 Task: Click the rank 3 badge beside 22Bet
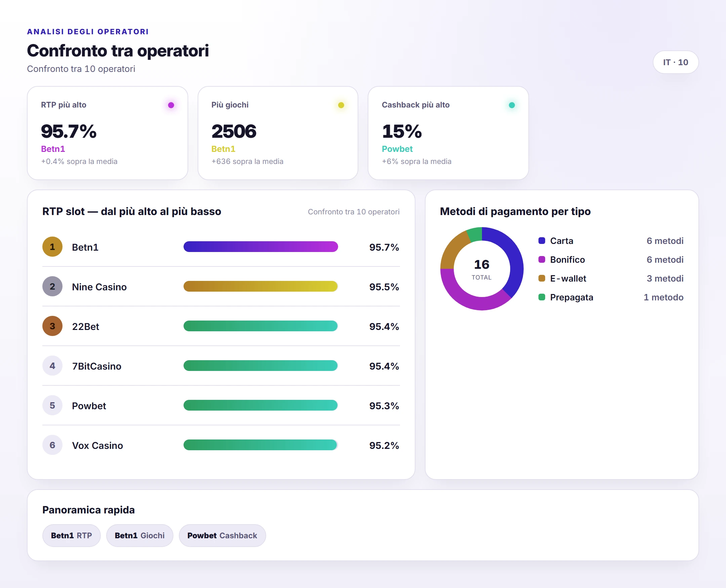[52, 326]
